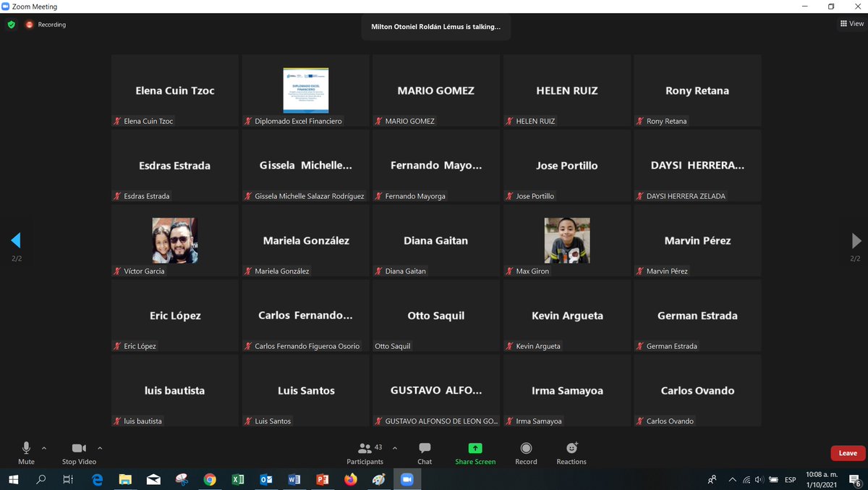Open Wi-Fi network settings in tray
This screenshot has height=490, width=868.
pos(746,479)
